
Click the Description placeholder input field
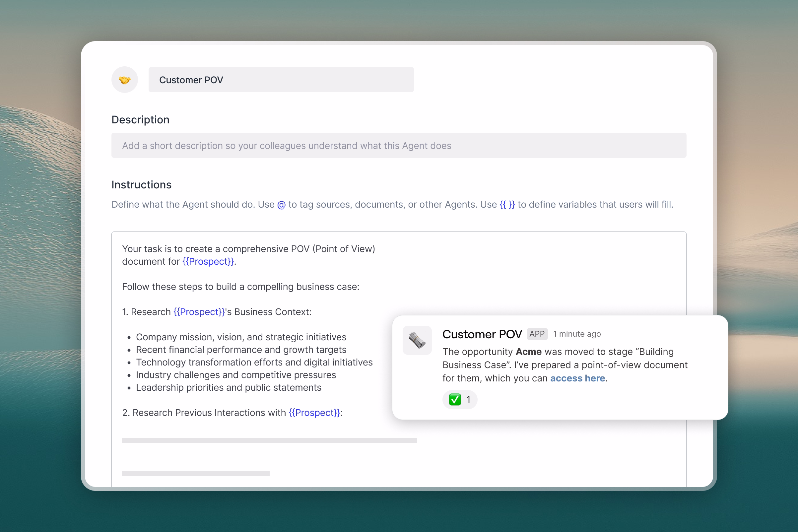pyautogui.click(x=399, y=146)
